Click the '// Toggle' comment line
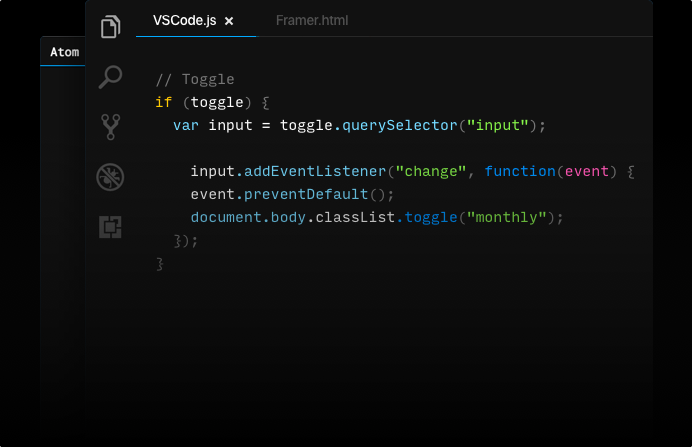Viewport: 692px width, 447px height. pos(195,79)
